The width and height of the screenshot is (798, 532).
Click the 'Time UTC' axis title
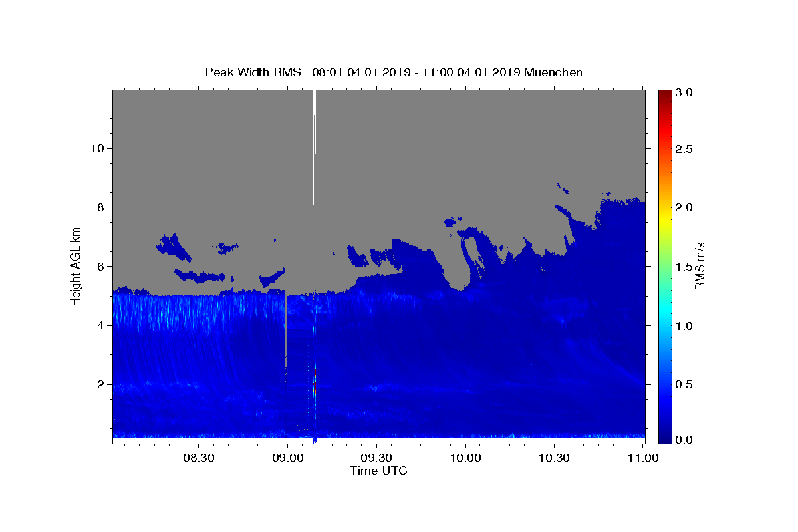pos(378,471)
